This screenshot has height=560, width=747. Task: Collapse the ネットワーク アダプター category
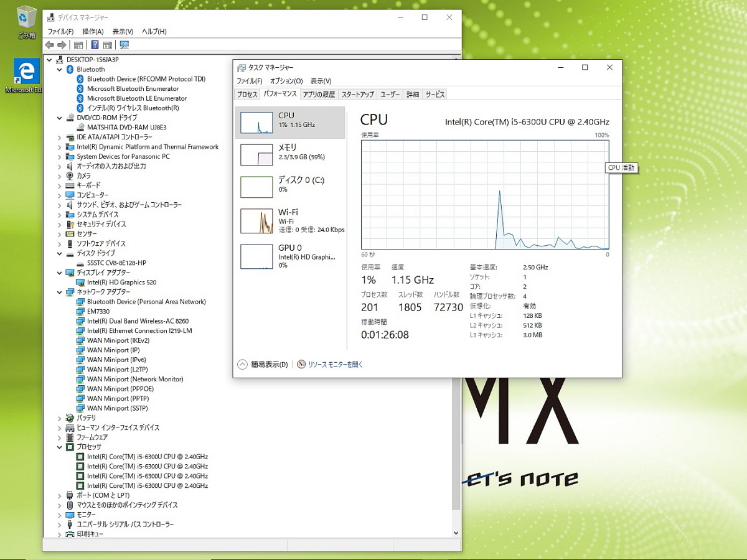60,292
